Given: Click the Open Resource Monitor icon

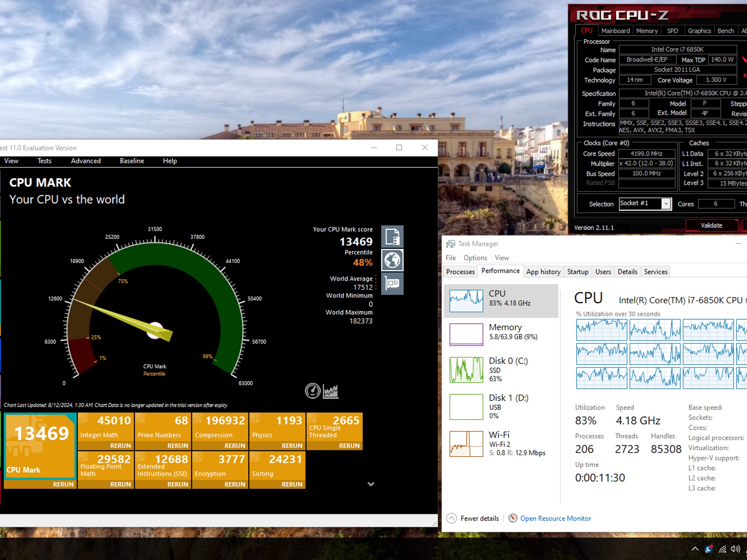Looking at the screenshot, I should click(x=513, y=518).
